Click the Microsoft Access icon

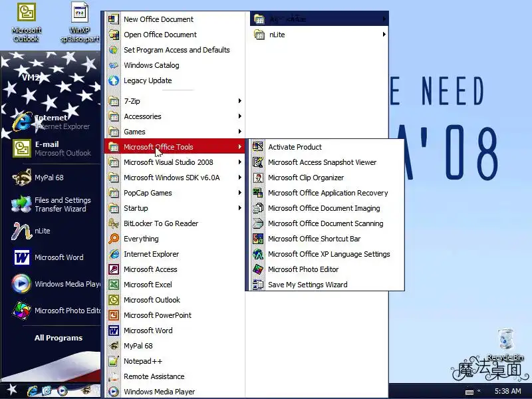coord(113,269)
